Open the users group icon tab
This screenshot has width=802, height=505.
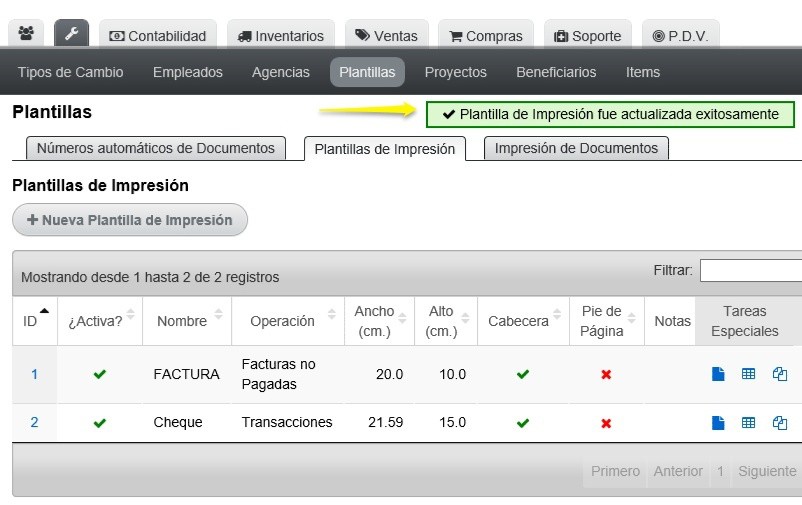point(26,34)
